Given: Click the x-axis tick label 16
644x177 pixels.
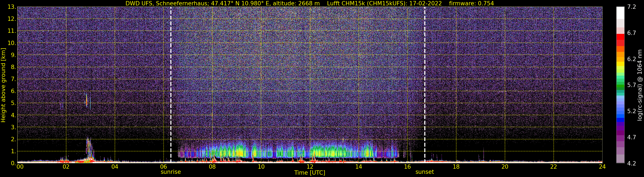Looking at the screenshot, I should (407, 167).
